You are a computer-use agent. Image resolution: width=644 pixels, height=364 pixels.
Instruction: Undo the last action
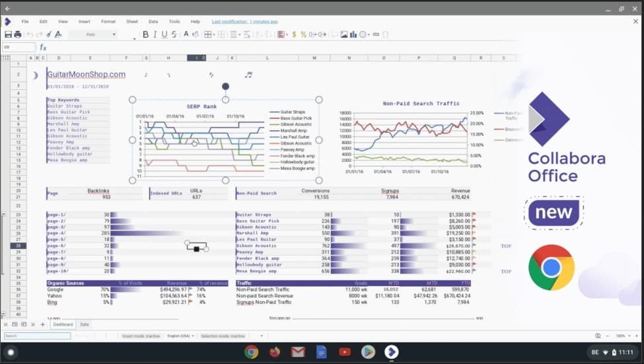coord(30,34)
